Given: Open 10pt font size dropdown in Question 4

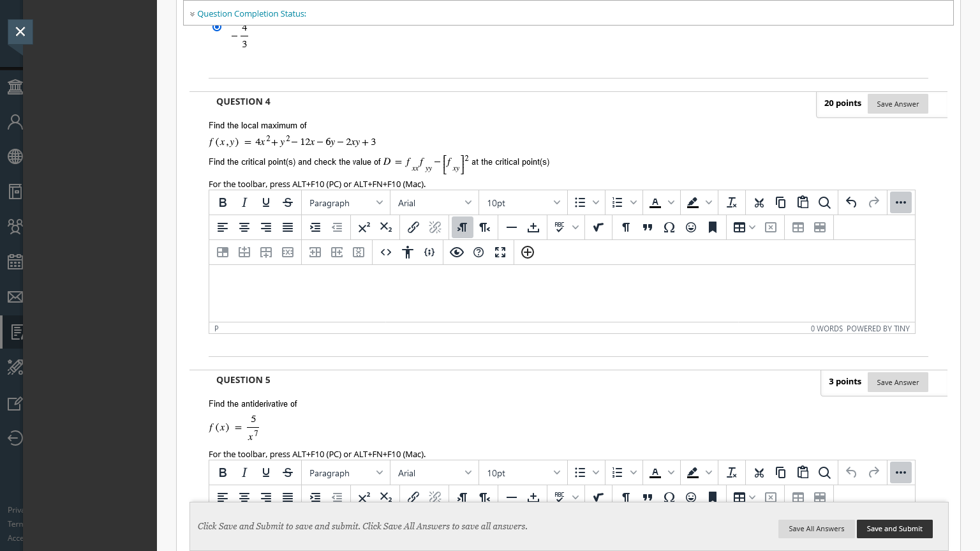Looking at the screenshot, I should (x=523, y=203).
